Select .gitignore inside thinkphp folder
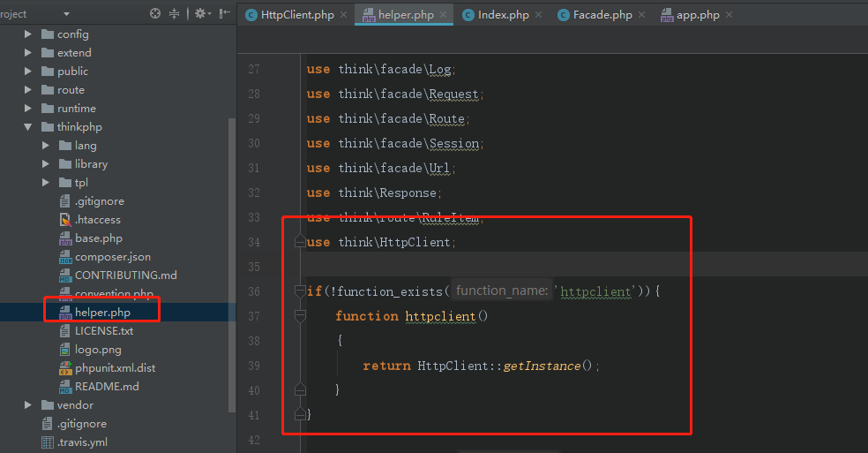 point(92,201)
